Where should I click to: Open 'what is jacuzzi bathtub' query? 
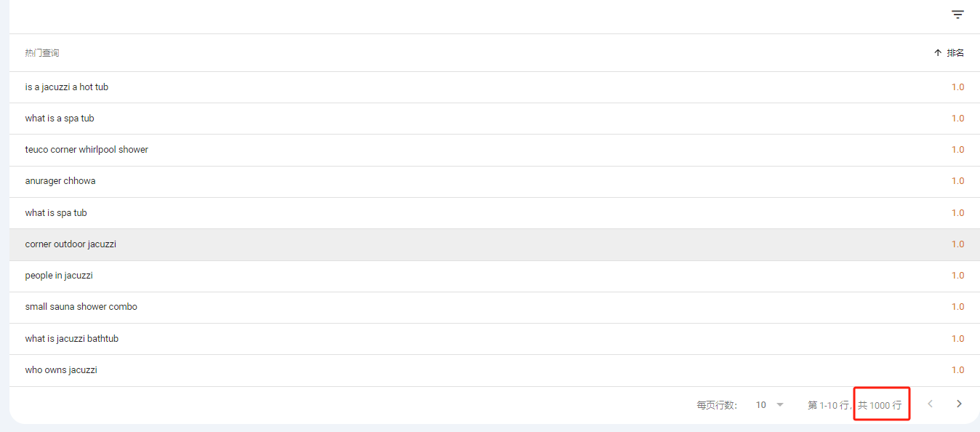click(x=494, y=339)
